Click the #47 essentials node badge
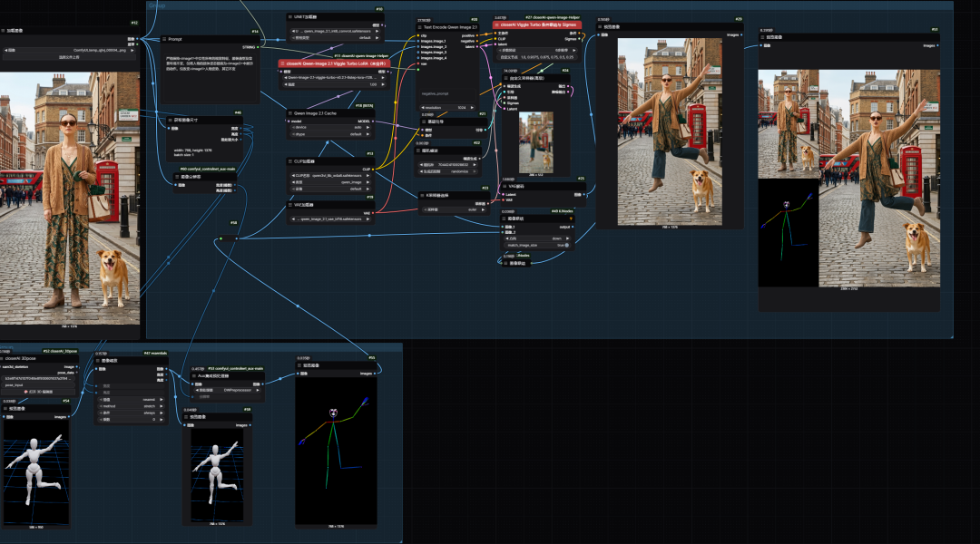Viewport: 980px width, 544px height. pyautogui.click(x=155, y=353)
